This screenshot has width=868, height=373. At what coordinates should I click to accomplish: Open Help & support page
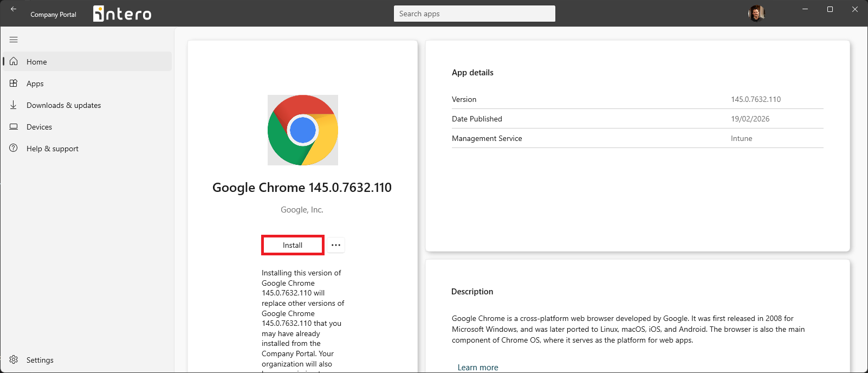[x=52, y=149]
